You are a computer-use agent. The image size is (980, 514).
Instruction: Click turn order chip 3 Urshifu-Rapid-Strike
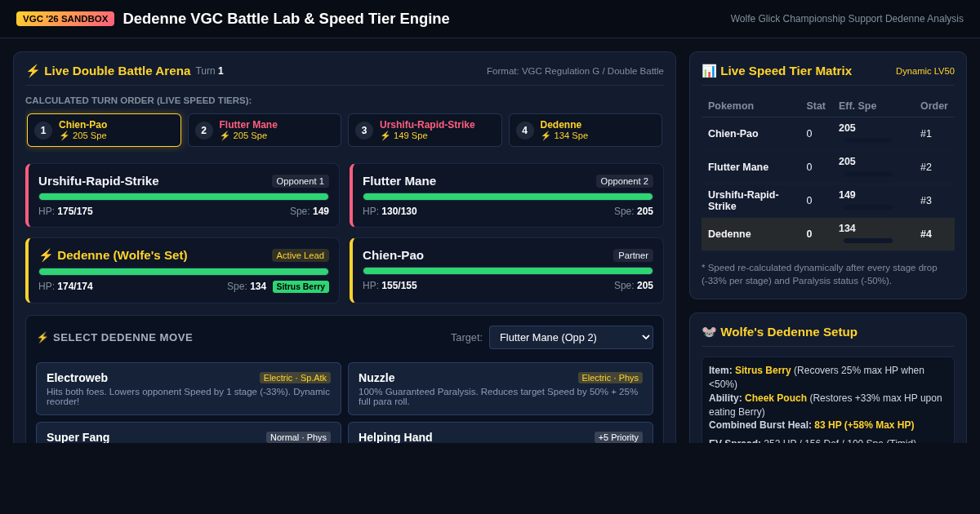tap(425, 130)
